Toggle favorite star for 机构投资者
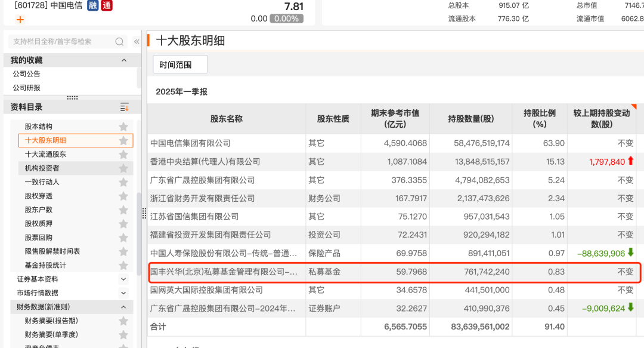Image resolution: width=644 pixels, height=348 pixels. [x=123, y=168]
